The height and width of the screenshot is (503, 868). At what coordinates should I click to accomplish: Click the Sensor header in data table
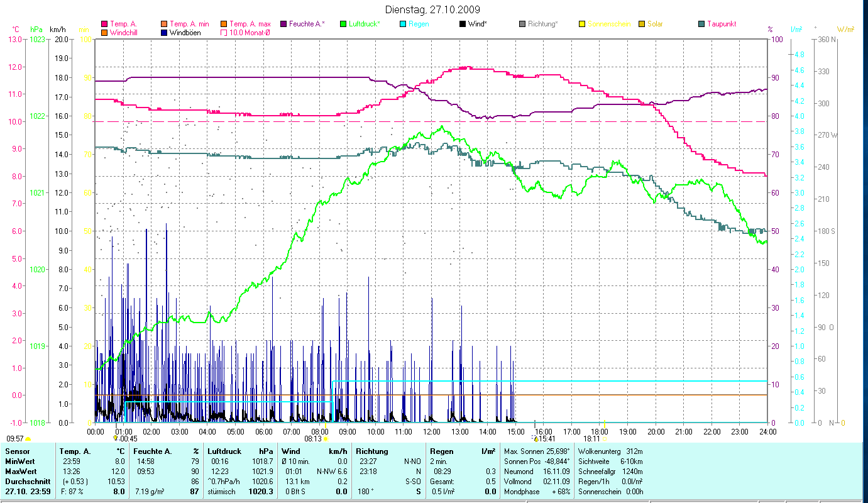(17, 451)
